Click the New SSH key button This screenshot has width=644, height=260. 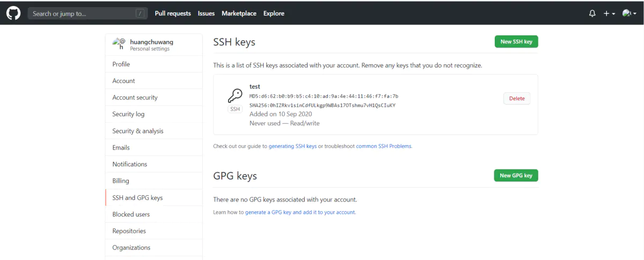pos(516,42)
